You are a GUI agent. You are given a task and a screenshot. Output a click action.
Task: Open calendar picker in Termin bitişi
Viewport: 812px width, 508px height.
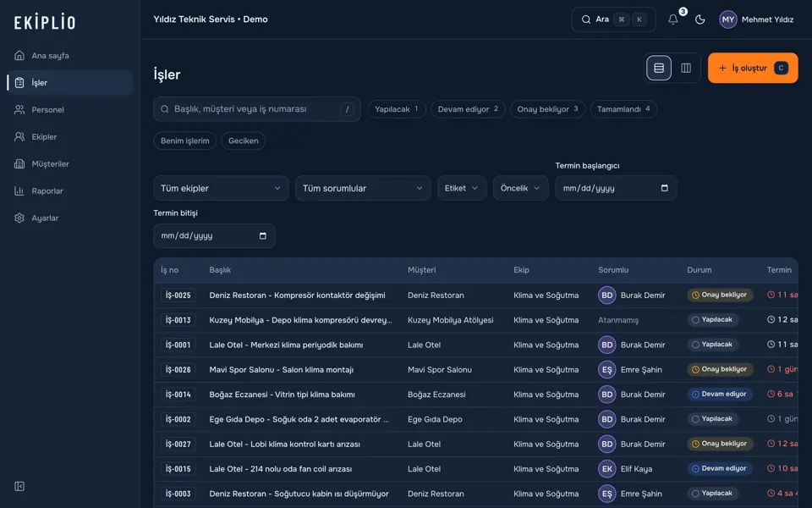click(262, 236)
